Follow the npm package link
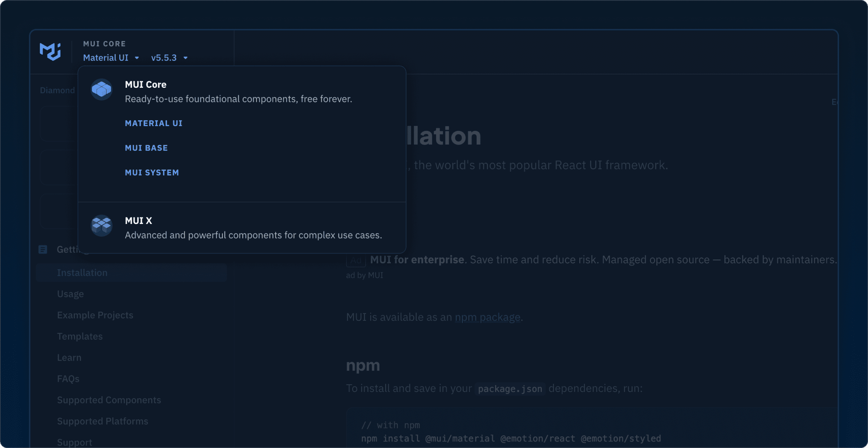Screen dimensions: 868x448 tap(487, 317)
